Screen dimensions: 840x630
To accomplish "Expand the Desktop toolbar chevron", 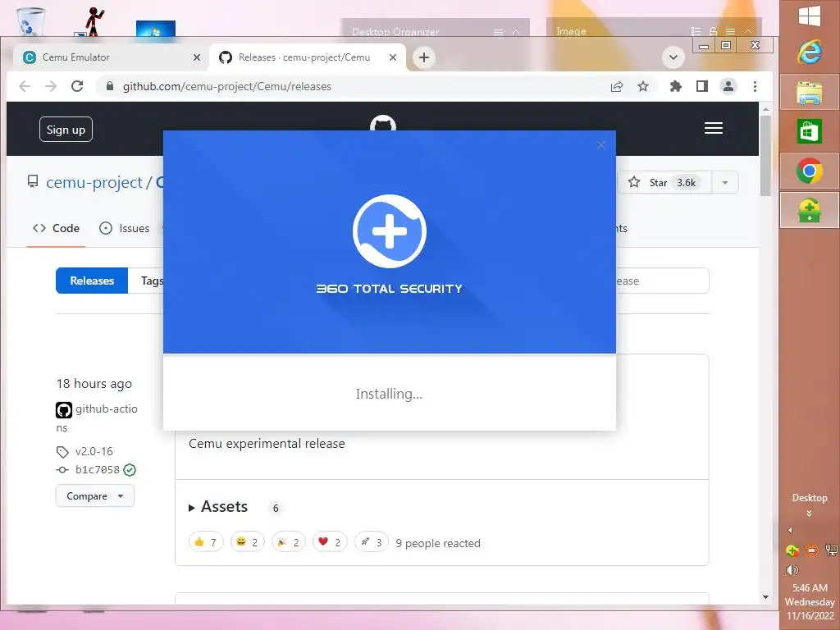I will coord(809,514).
